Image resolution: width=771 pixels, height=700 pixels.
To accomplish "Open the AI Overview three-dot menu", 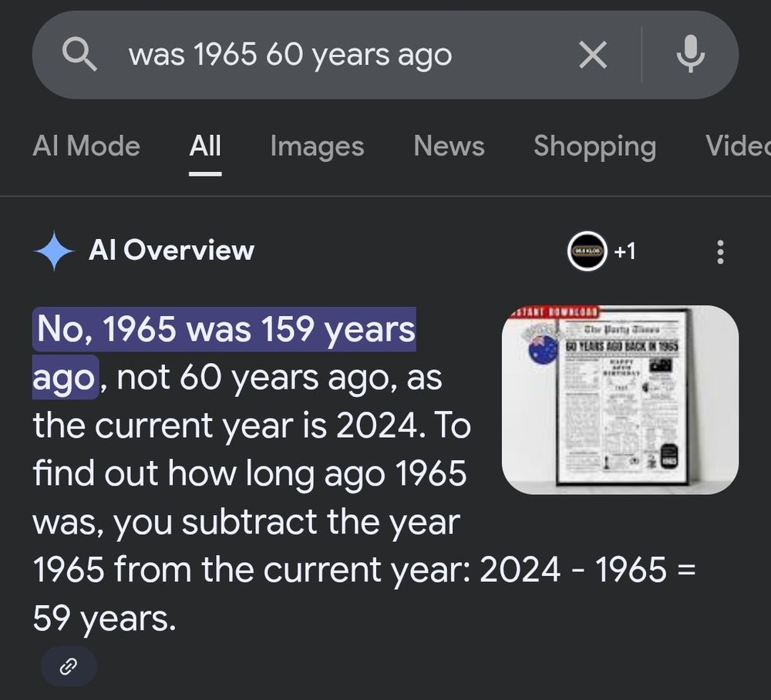I will 720,252.
